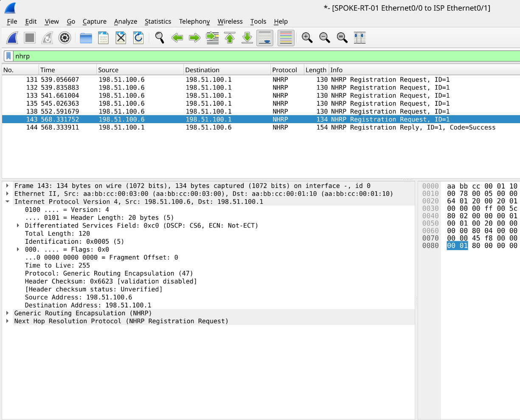Find a packet magnifier icon
Image resolution: width=520 pixels, height=420 pixels.
160,38
